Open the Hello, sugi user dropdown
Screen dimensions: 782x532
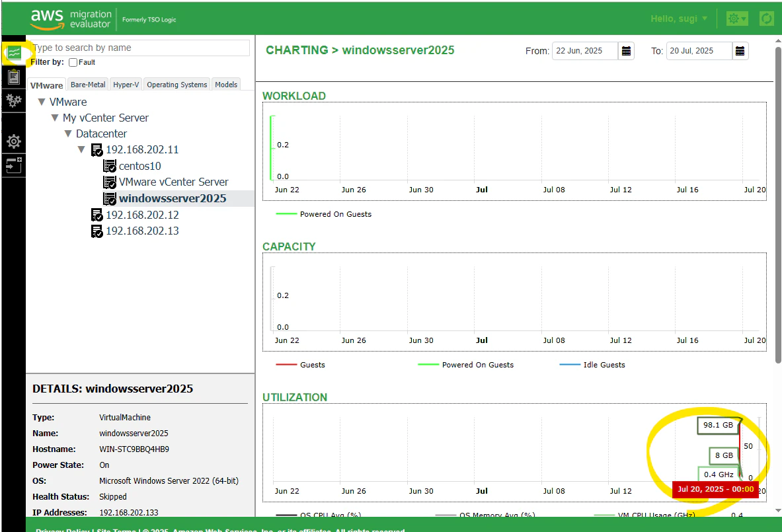click(x=679, y=19)
